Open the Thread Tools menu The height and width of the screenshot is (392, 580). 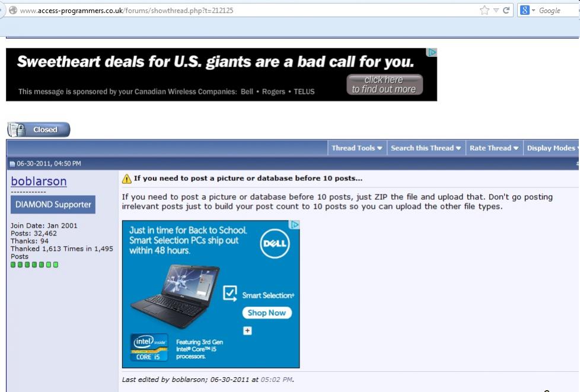(357, 148)
